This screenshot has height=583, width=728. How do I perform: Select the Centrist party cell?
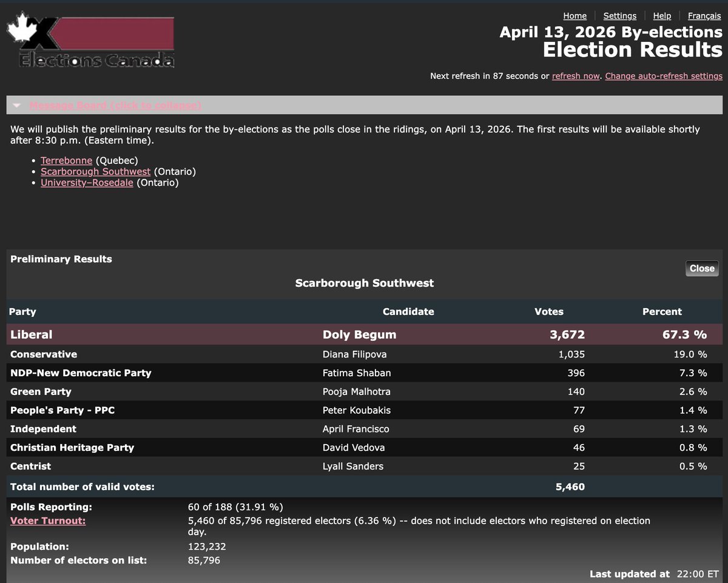point(30,467)
